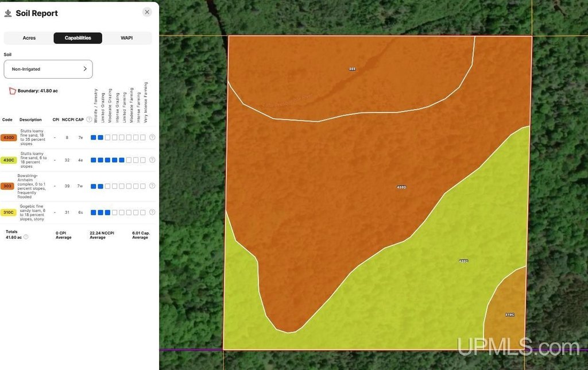
Task: Click the 430D label on the map
Action: click(401, 187)
